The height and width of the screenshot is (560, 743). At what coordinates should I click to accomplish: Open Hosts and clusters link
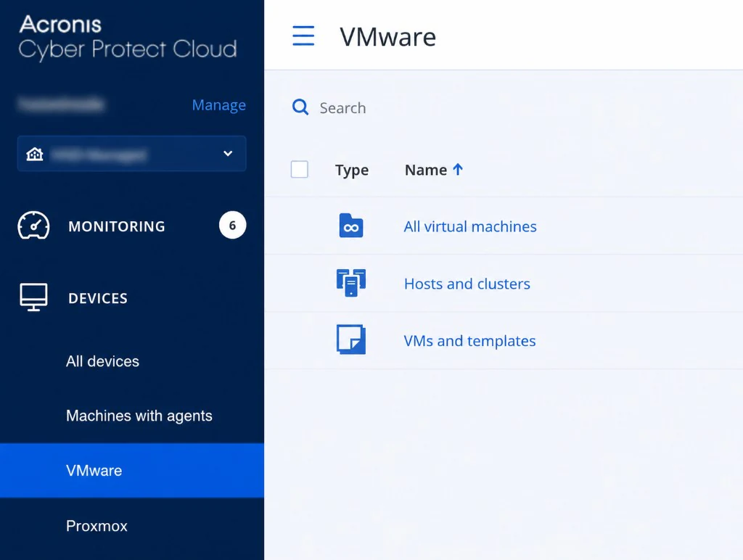tap(467, 284)
